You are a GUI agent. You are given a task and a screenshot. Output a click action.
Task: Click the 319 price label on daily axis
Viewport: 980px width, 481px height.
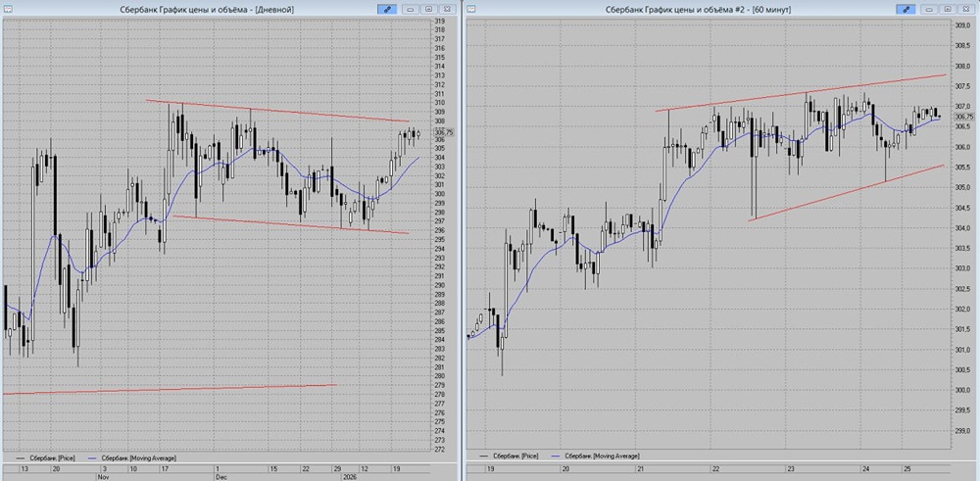(440, 22)
